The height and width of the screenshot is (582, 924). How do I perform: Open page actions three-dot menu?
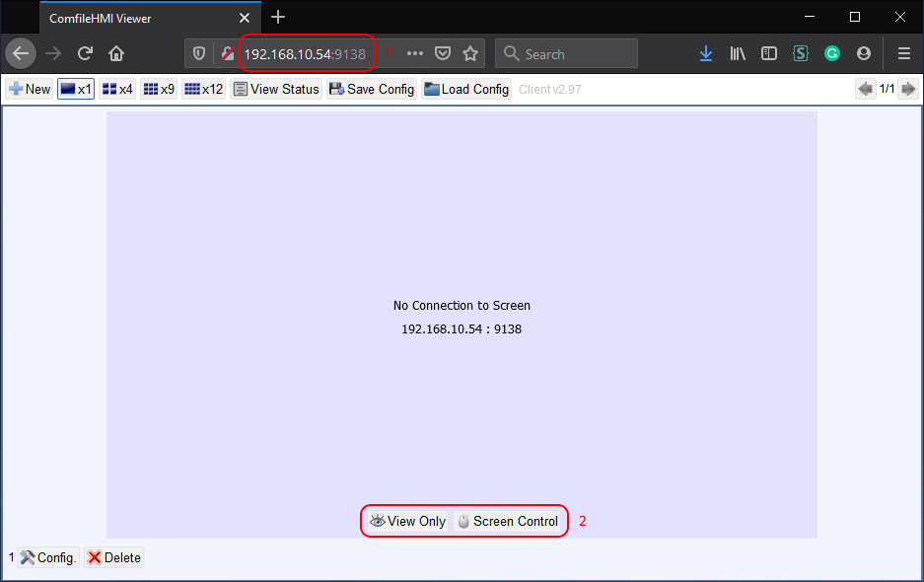click(415, 53)
